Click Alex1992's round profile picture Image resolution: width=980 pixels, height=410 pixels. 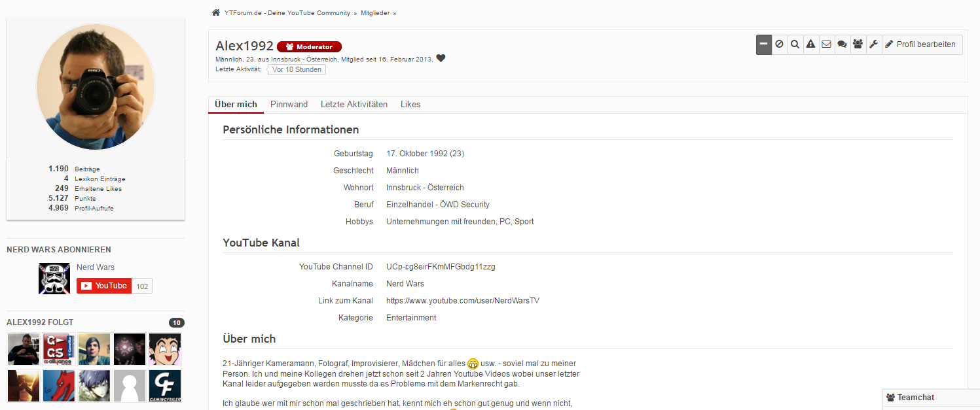point(96,87)
